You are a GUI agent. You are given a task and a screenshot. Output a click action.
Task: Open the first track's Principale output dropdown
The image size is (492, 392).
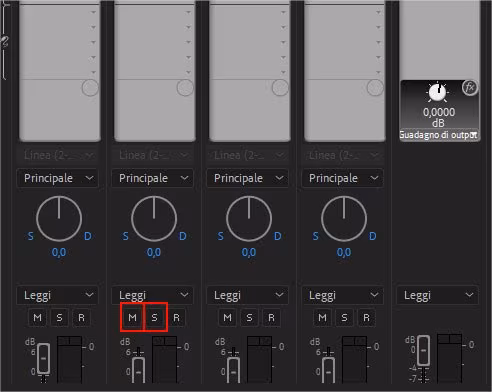(x=58, y=178)
